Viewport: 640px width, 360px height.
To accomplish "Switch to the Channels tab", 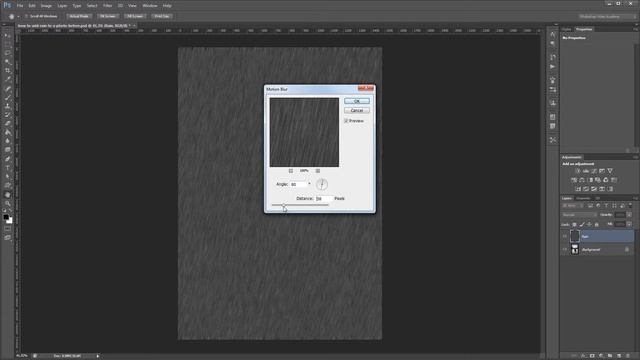I will 584,198.
